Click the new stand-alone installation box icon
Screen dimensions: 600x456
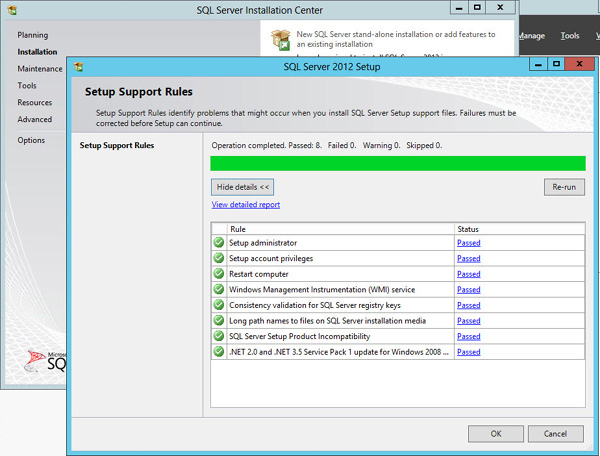click(x=281, y=40)
